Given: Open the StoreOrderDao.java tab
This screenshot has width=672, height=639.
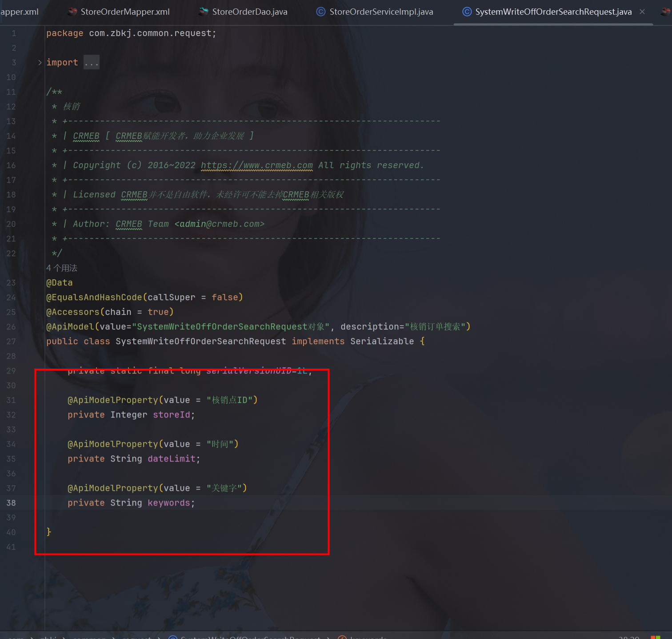Looking at the screenshot, I should [x=249, y=12].
